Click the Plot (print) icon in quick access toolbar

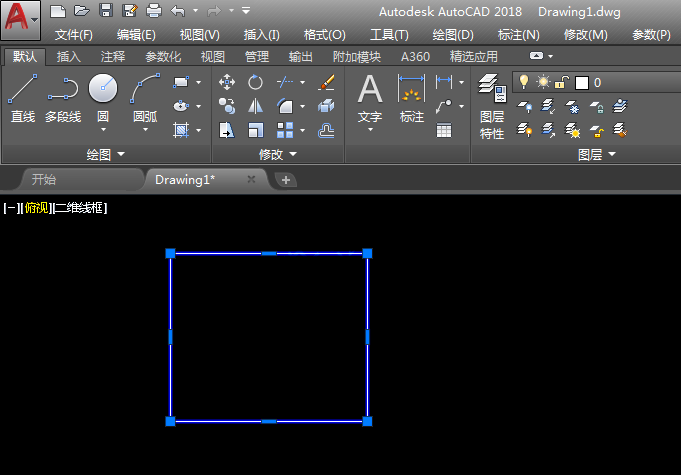(x=154, y=11)
